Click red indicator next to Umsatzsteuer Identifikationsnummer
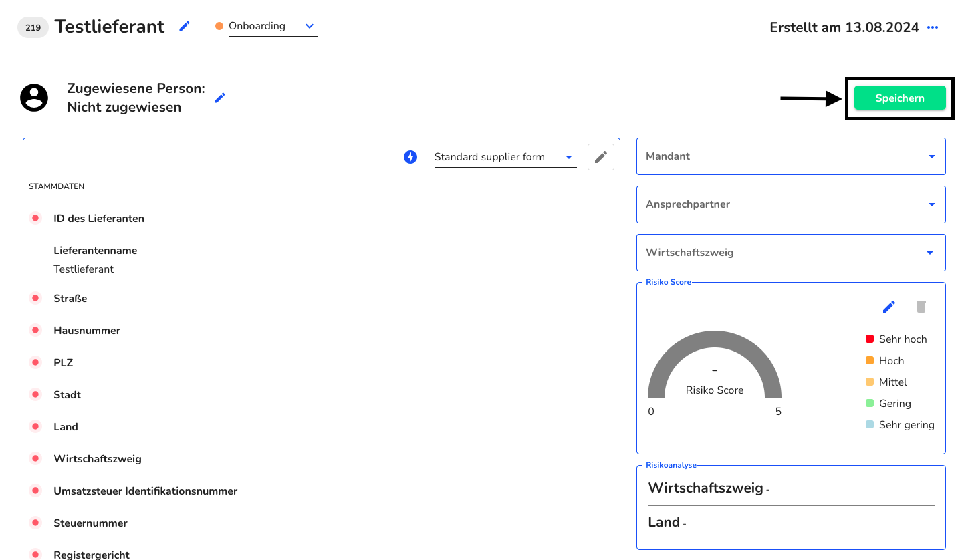Screen dimensions: 960x560 [x=35, y=491]
